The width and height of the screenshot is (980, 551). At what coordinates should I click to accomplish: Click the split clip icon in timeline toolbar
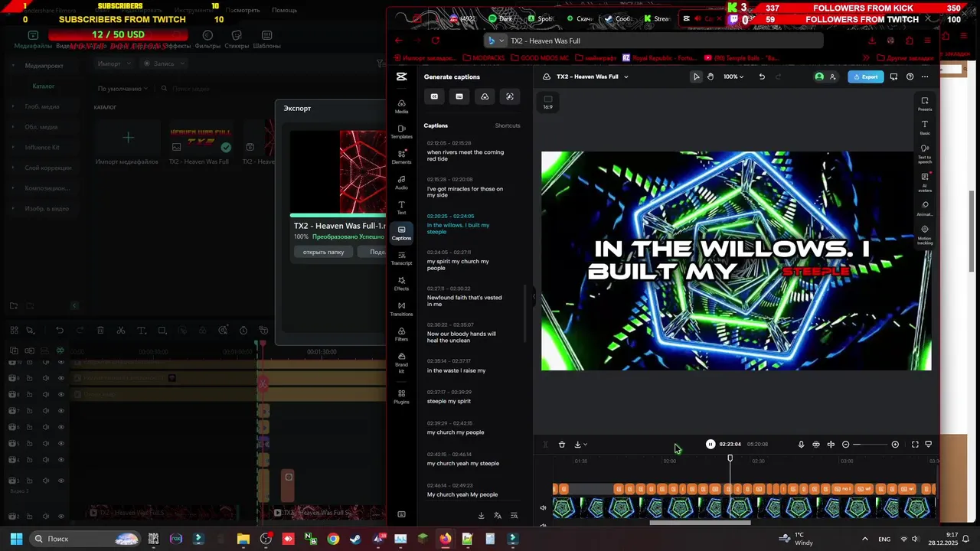coord(831,445)
